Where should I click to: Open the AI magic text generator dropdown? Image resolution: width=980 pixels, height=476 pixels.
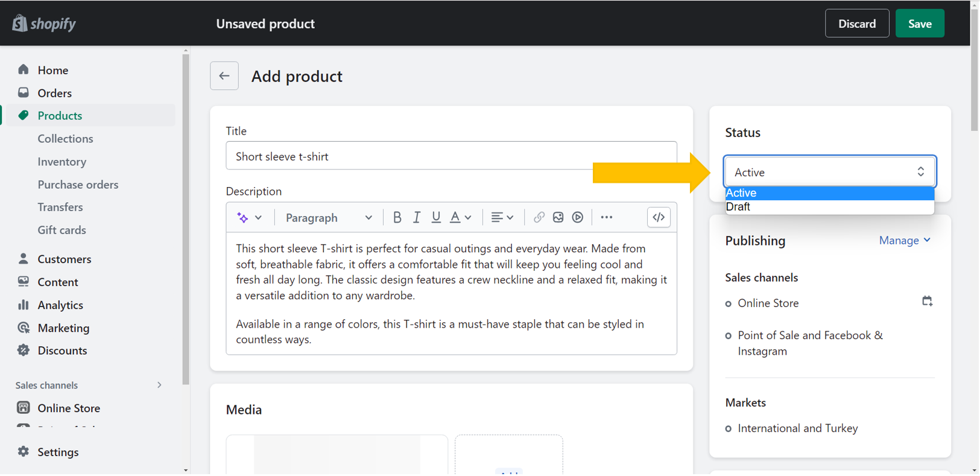250,218
